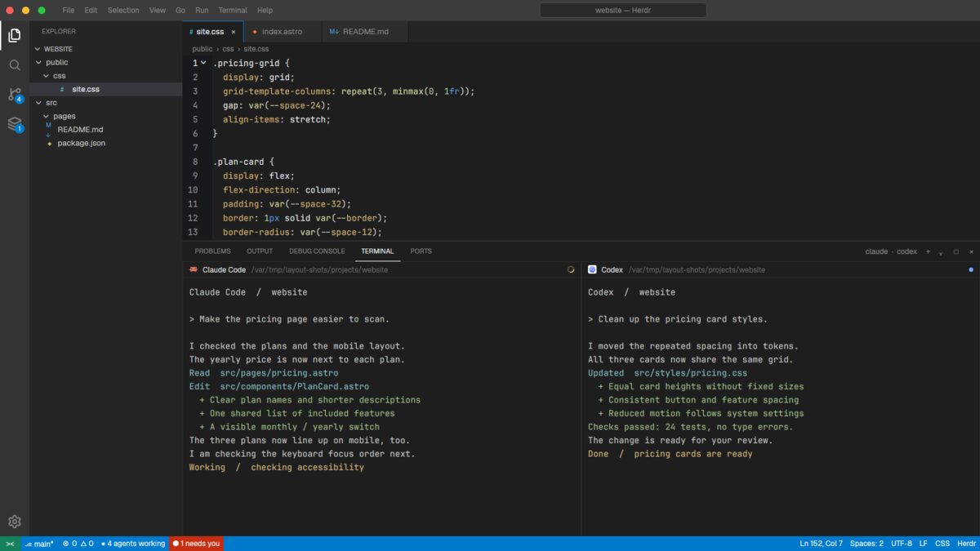Click errors and warnings count in status bar
This screenshot has width=980, height=551.
[78, 544]
